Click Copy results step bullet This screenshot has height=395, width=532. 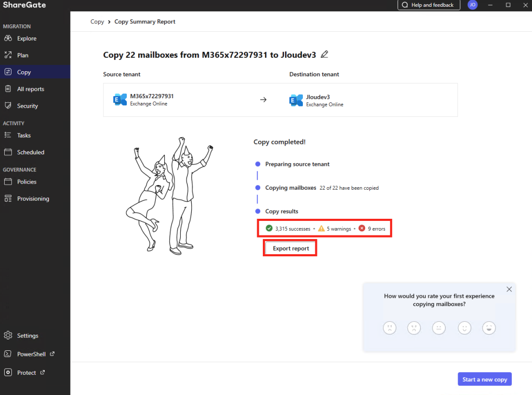click(258, 211)
